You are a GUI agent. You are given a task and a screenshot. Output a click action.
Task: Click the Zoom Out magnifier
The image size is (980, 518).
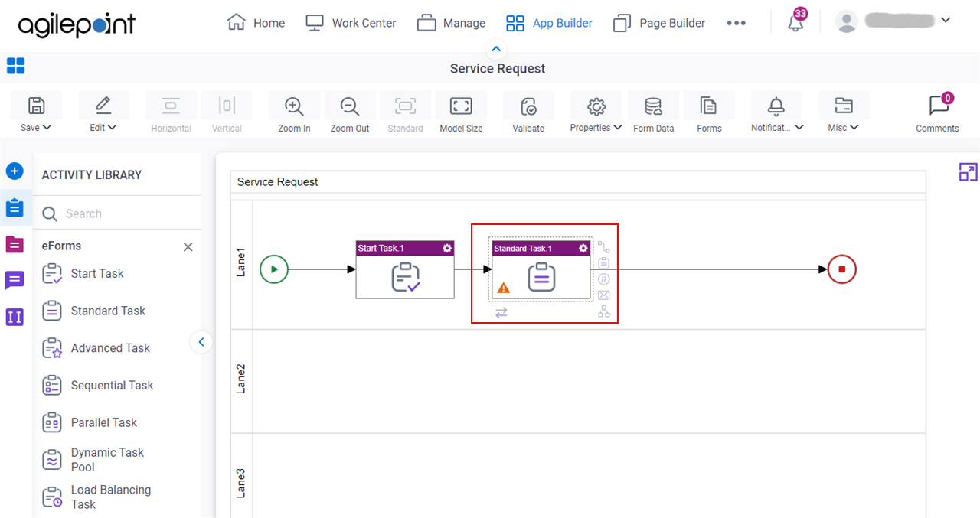coord(350,106)
